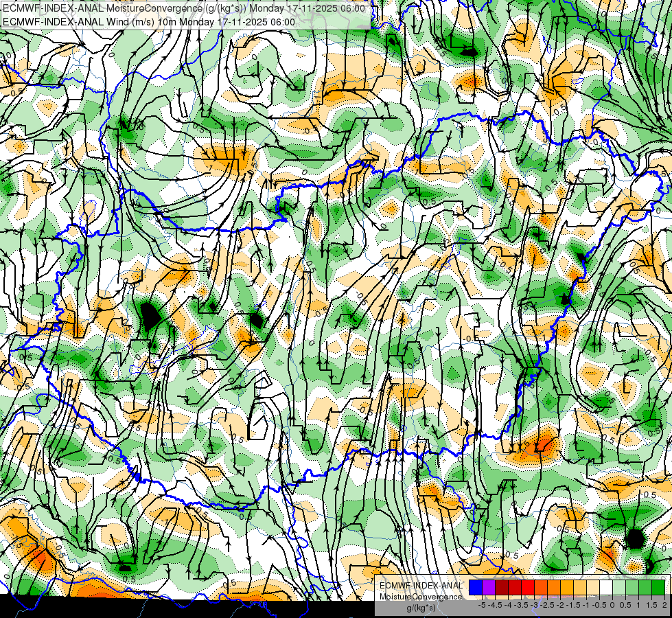This screenshot has height=618, width=672.
Task: Click the Wind (m/s) 10m title line
Action: click(149, 22)
